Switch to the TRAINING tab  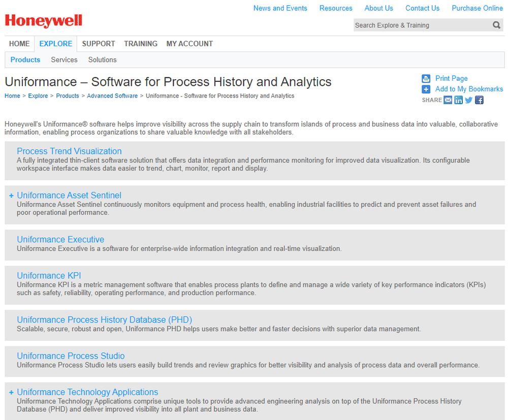pyautogui.click(x=141, y=44)
